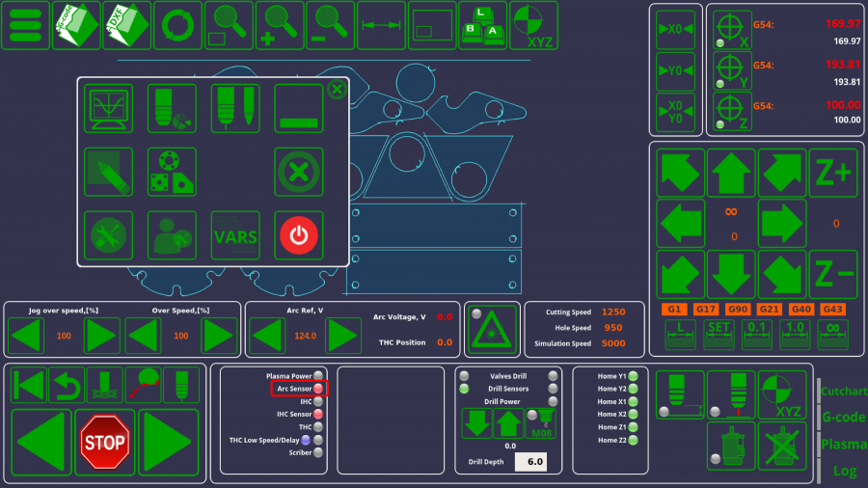Click the laser warning triangle icon

click(492, 330)
